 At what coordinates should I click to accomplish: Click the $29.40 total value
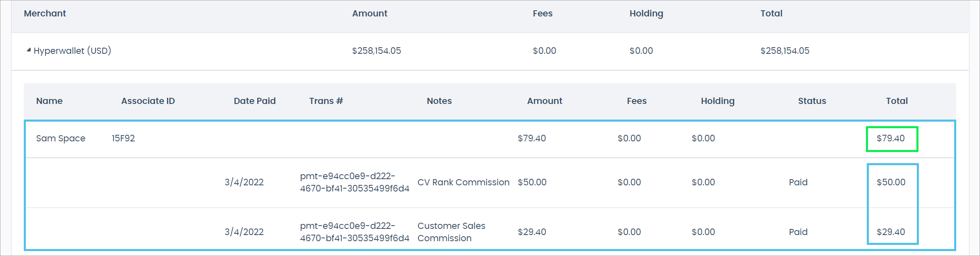point(891,232)
